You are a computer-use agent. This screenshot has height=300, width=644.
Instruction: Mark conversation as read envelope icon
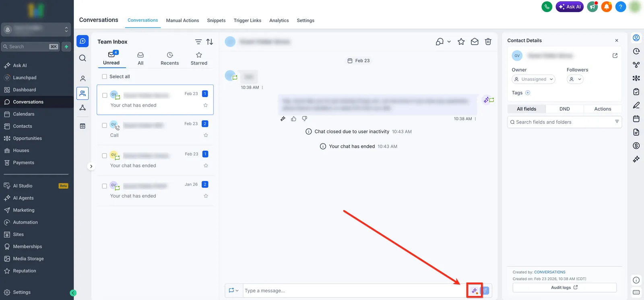tap(475, 41)
